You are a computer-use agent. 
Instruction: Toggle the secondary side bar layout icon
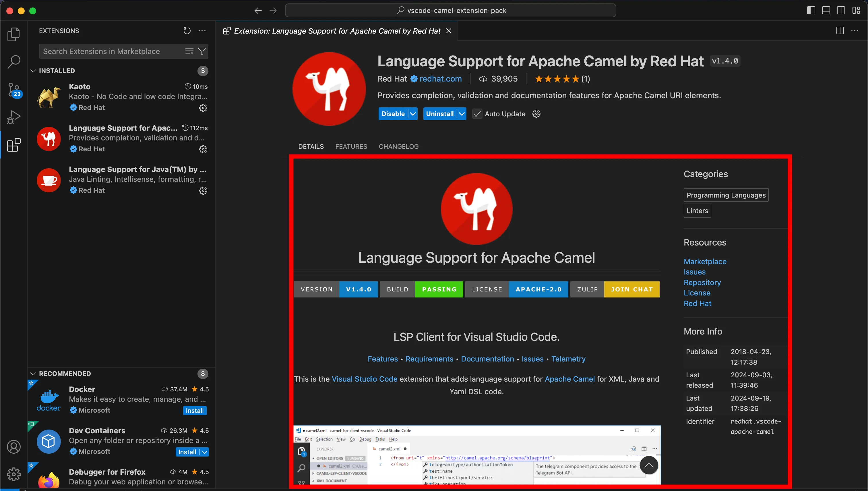(841, 10)
